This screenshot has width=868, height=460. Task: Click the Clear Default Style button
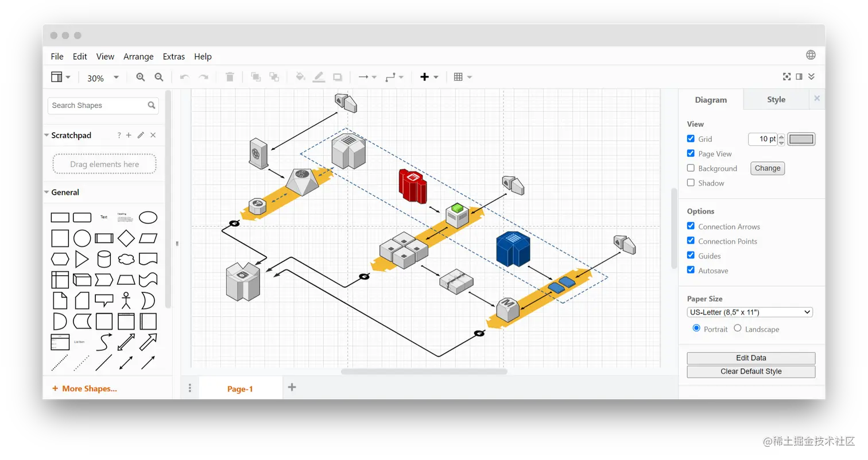[751, 372]
